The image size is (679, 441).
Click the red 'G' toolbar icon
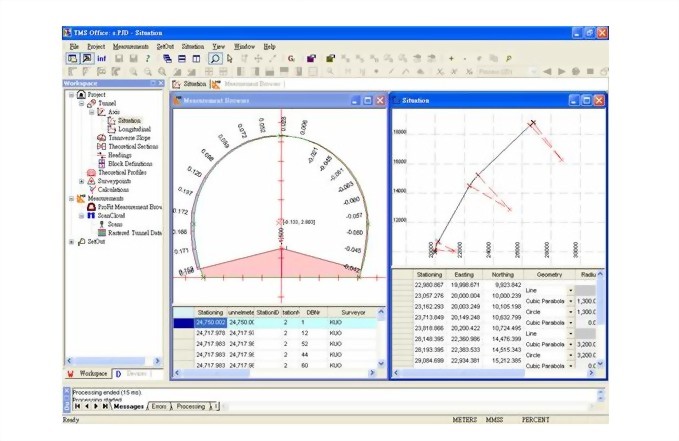[291, 58]
